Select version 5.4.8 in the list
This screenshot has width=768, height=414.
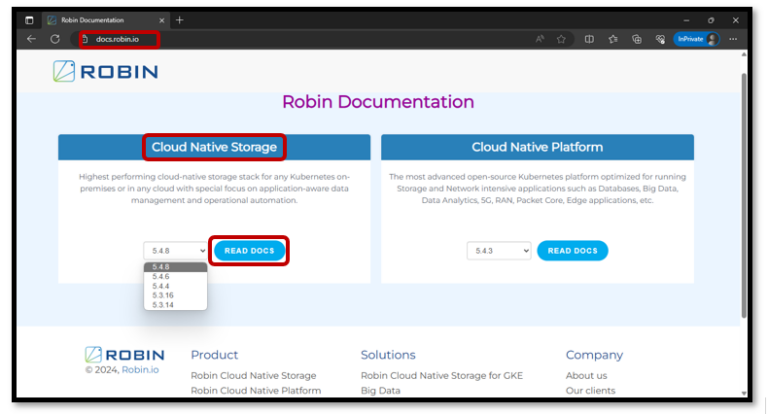click(175, 267)
